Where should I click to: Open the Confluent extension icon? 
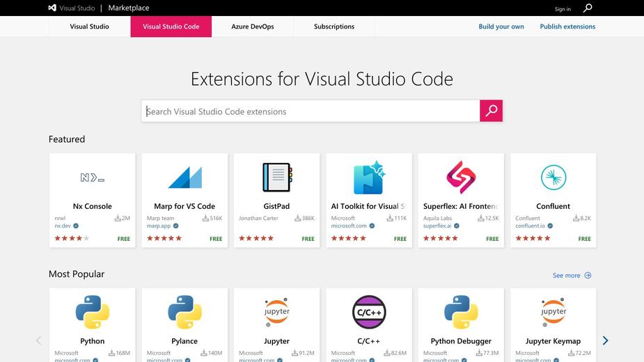[x=553, y=177]
